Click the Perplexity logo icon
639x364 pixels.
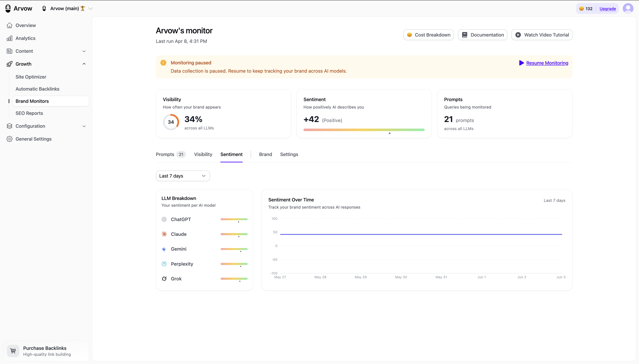(164, 264)
